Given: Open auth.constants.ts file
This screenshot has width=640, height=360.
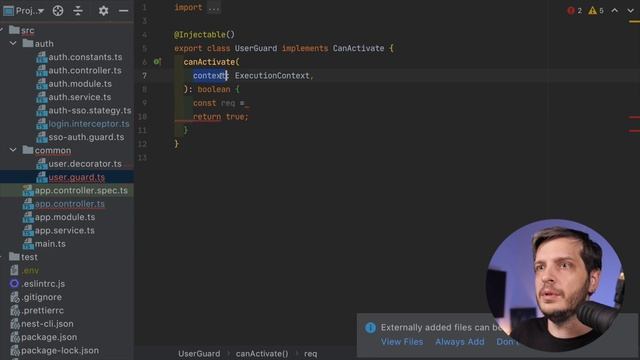Looking at the screenshot, I should 85,57.
